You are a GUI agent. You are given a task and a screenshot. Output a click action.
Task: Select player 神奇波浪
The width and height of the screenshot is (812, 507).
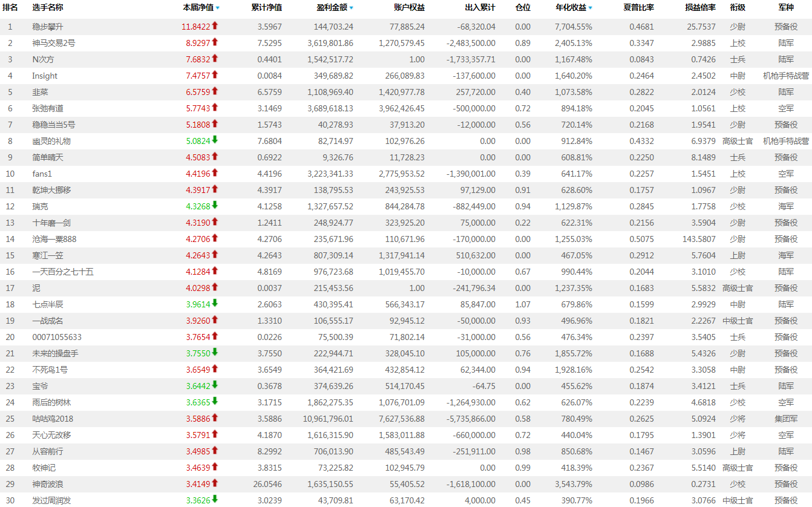(48, 484)
